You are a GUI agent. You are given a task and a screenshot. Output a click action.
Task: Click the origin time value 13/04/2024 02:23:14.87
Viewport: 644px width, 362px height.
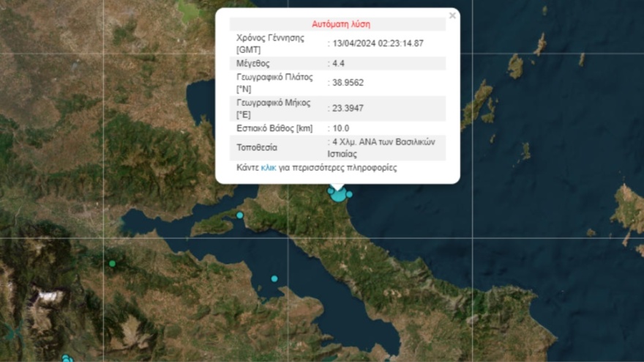378,44
